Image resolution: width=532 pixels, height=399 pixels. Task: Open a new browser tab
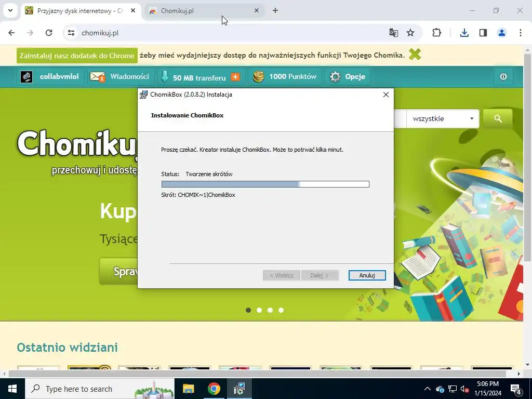pyautogui.click(x=275, y=10)
